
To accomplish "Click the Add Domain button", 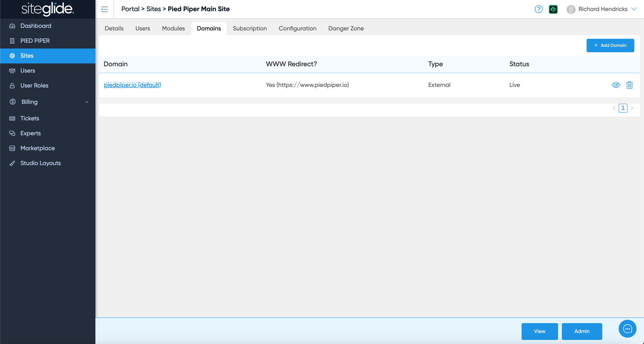I will coord(610,45).
